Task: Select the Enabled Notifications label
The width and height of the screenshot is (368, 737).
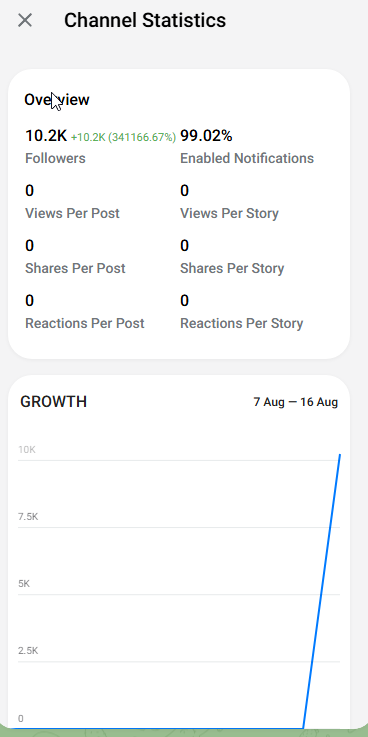Action: 247,158
